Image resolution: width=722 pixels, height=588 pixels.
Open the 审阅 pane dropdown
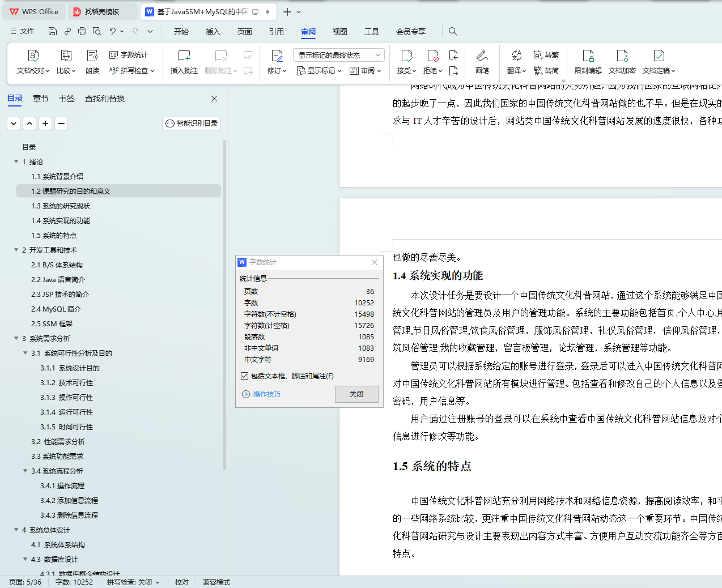366,71
